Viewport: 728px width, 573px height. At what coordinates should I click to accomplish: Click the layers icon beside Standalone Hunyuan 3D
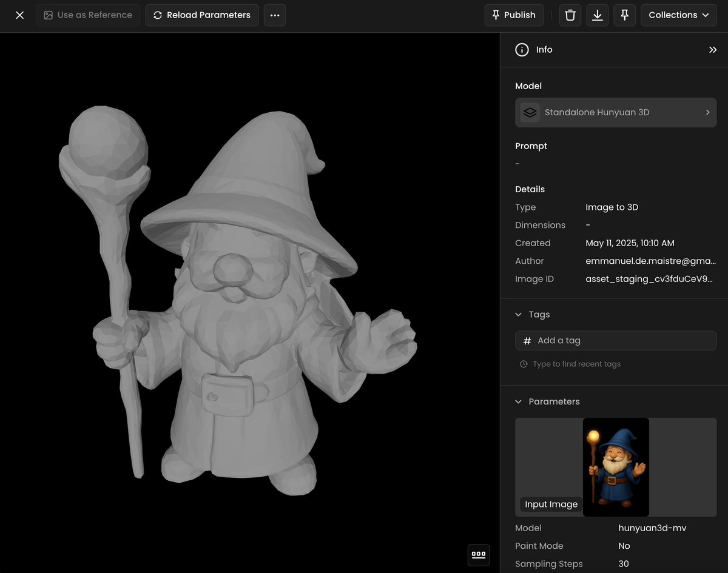coord(530,112)
